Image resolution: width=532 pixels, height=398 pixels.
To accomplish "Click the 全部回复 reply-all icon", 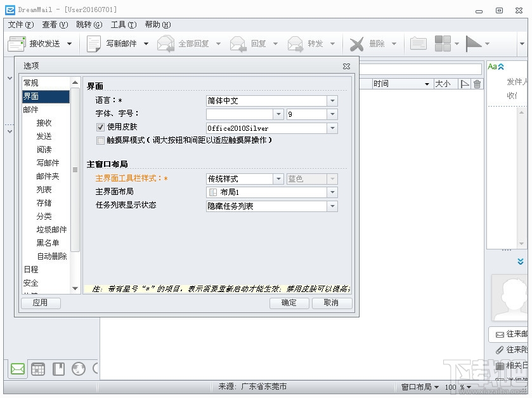I will point(166,43).
